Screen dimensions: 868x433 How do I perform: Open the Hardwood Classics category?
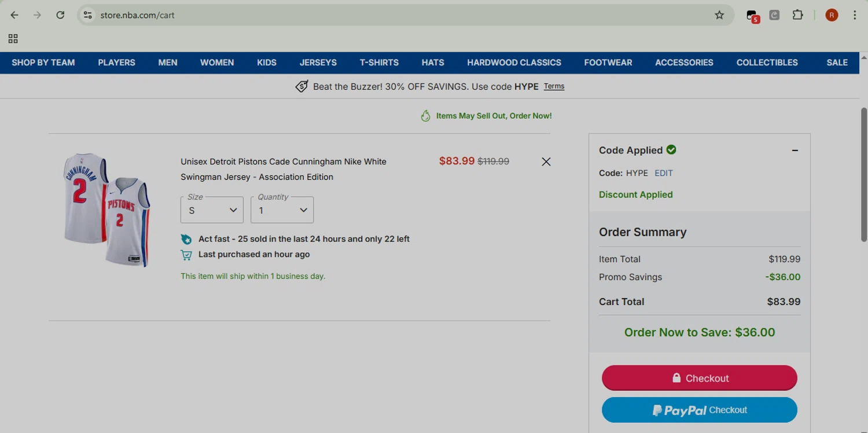(514, 63)
